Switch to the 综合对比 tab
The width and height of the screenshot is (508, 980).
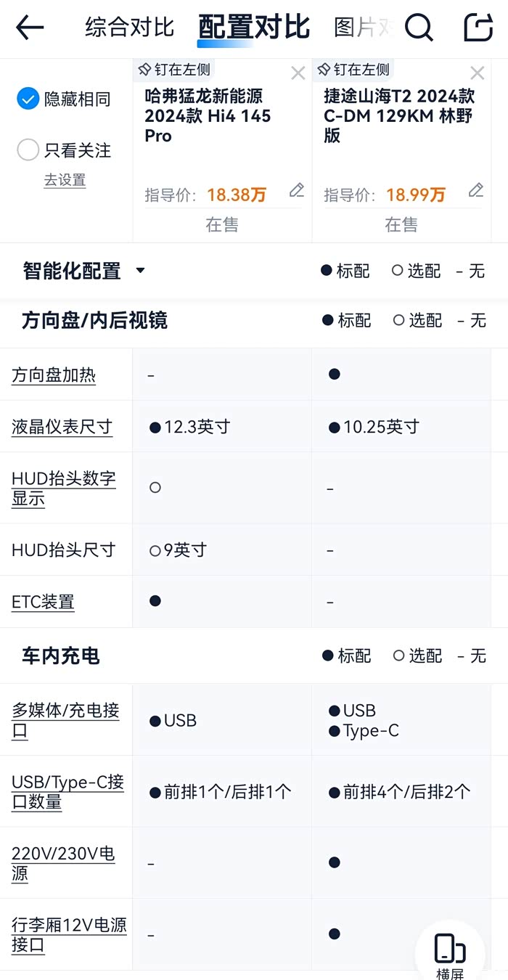tap(129, 28)
